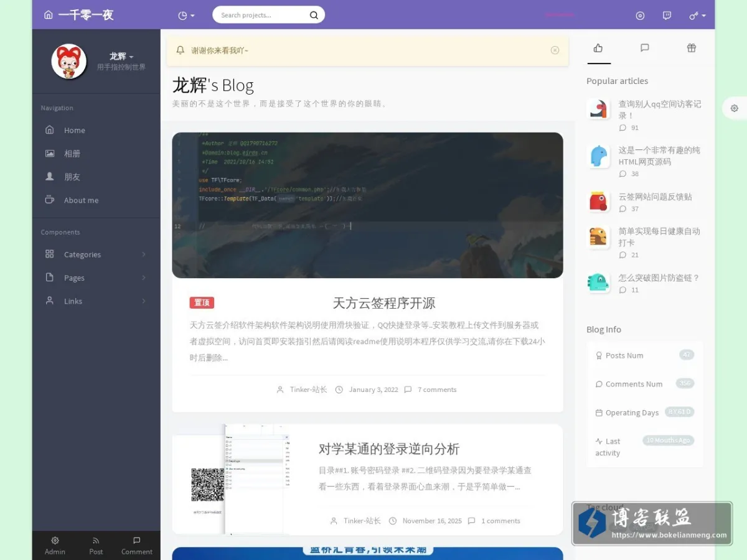Screen dimensions: 747x560
Task: Open Admin gear at sidebar bottom
Action: 55,545
